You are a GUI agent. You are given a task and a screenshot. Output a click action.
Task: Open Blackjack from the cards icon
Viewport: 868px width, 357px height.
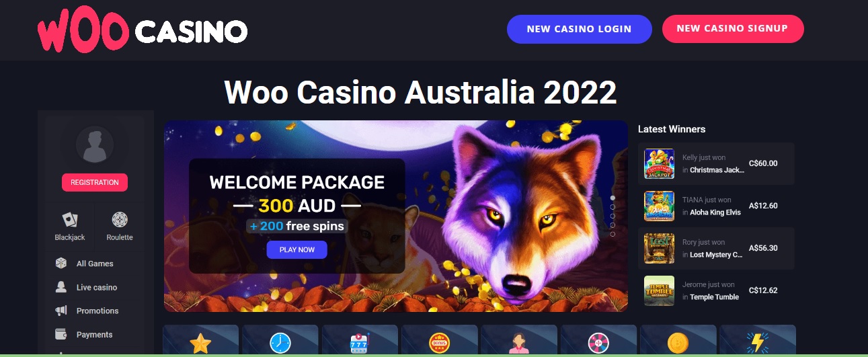coord(70,227)
